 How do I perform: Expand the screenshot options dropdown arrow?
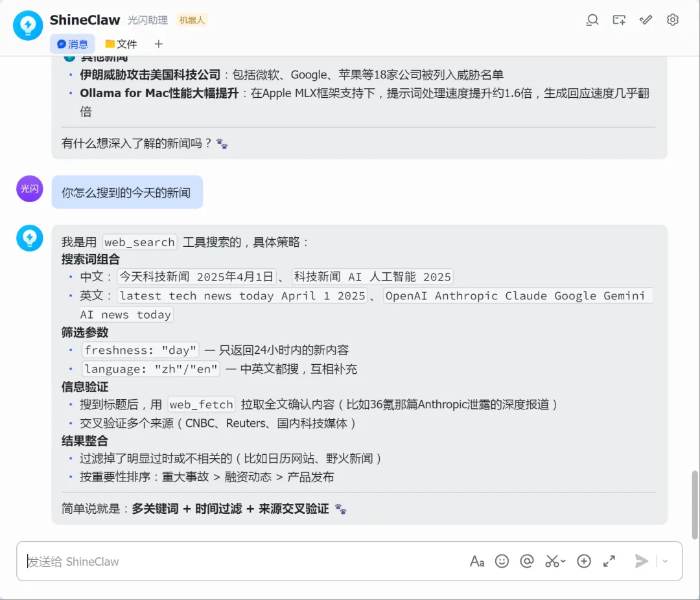[x=563, y=561]
